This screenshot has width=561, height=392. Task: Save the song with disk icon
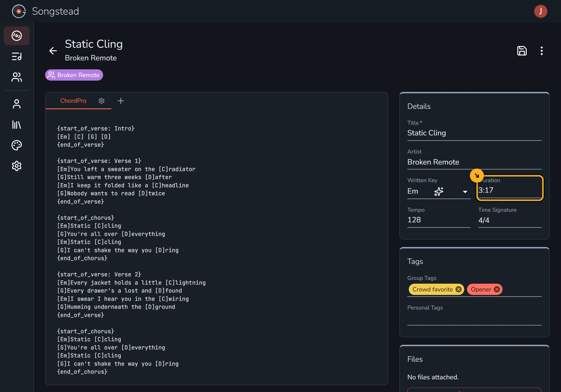pos(522,51)
